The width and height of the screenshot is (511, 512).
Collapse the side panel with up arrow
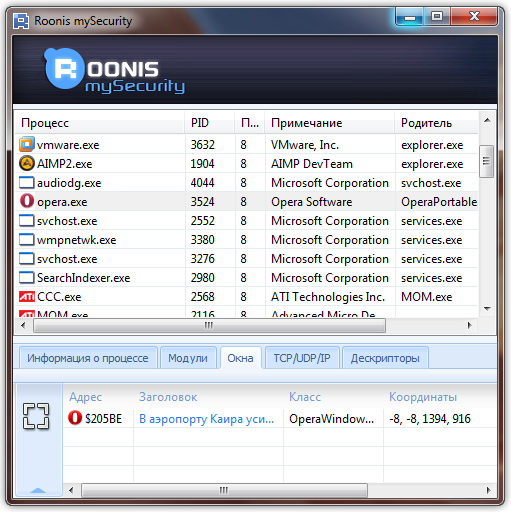(38, 490)
